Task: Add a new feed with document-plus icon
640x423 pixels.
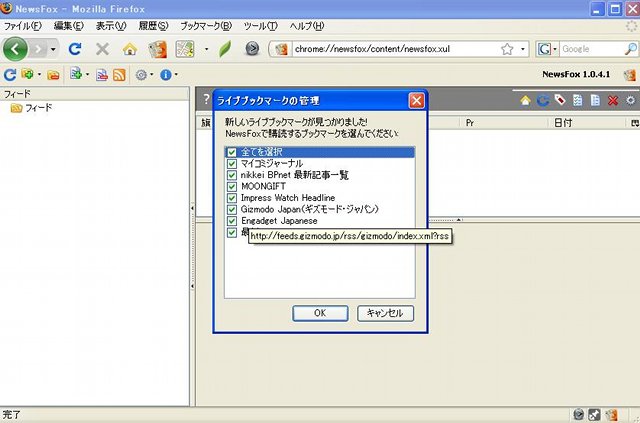Action: [76, 74]
